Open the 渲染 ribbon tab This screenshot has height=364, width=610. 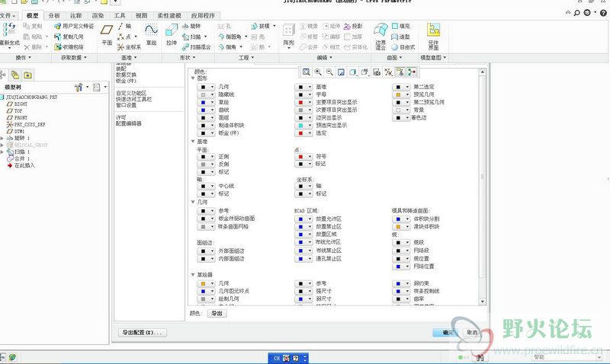tap(98, 15)
